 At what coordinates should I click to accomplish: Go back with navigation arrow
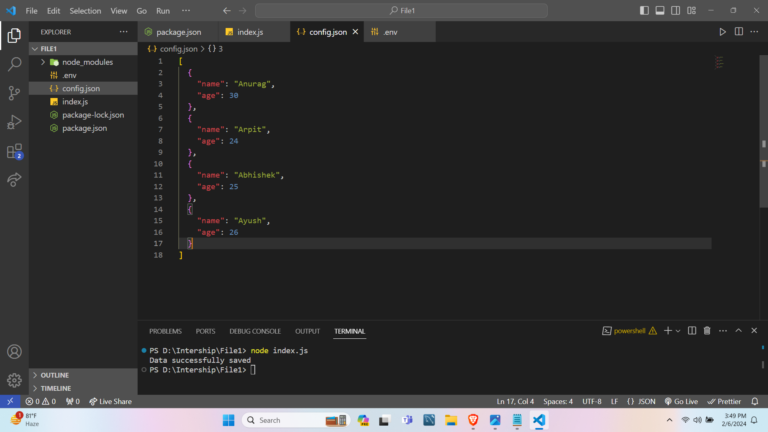(226, 10)
